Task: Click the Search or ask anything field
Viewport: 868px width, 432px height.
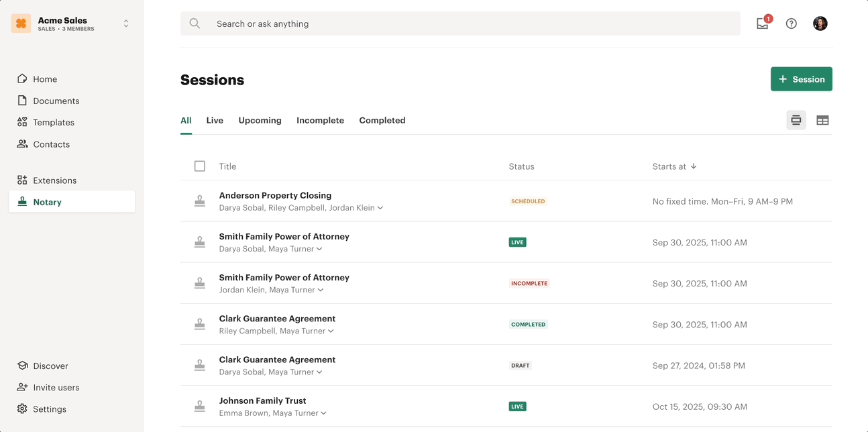Action: [470, 23]
